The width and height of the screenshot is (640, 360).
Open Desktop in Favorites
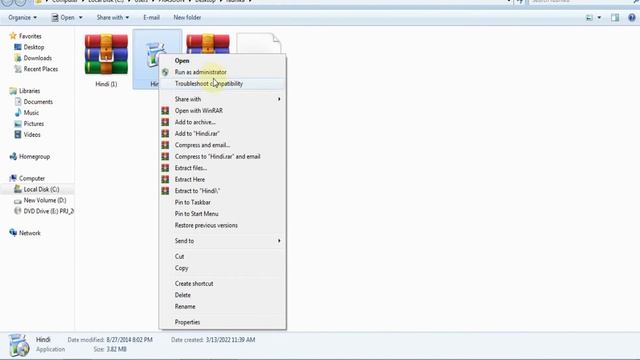coord(33,47)
